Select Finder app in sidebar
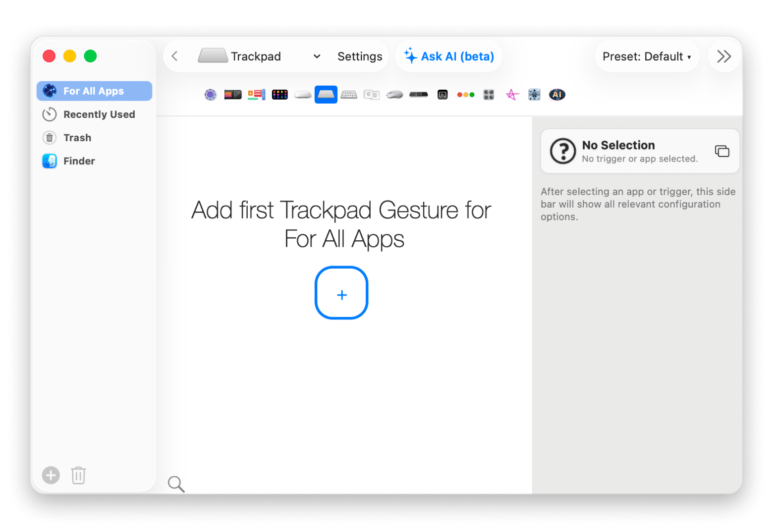The height and width of the screenshot is (532, 773). click(x=94, y=161)
